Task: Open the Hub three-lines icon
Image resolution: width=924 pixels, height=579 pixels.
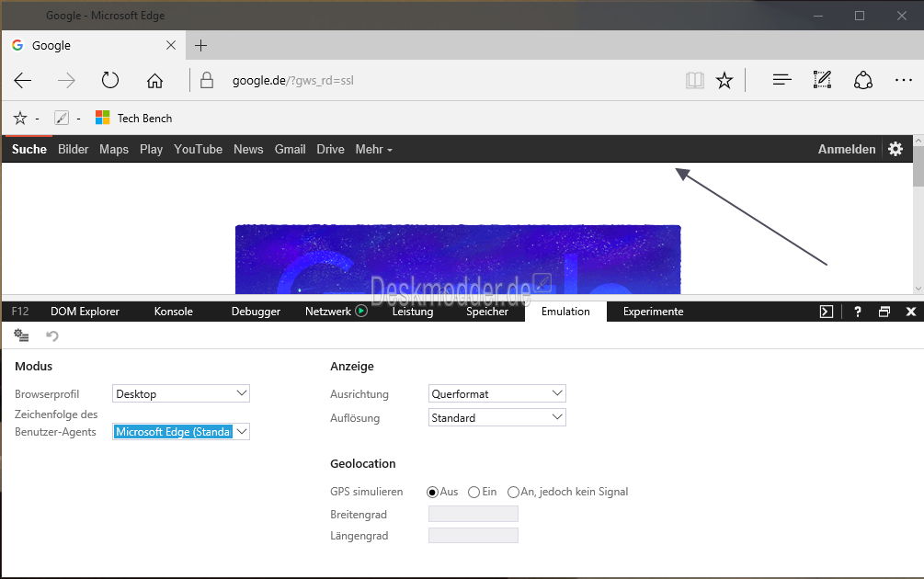Action: (782, 80)
